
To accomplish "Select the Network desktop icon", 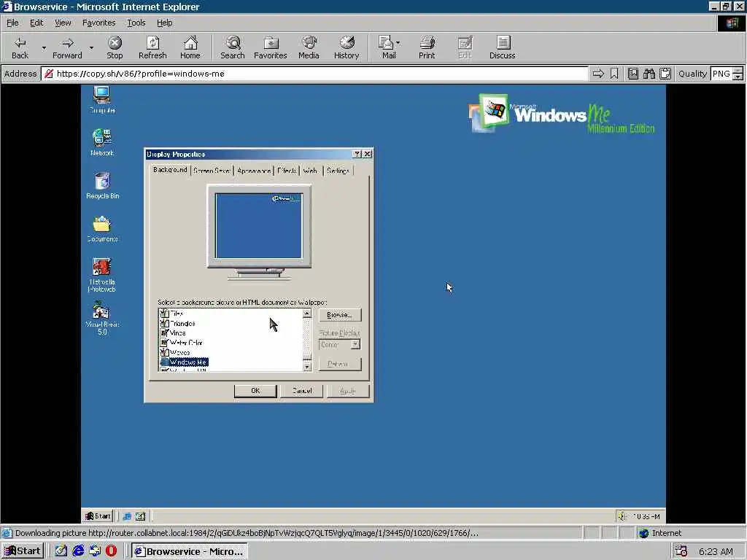I will 102,142.
